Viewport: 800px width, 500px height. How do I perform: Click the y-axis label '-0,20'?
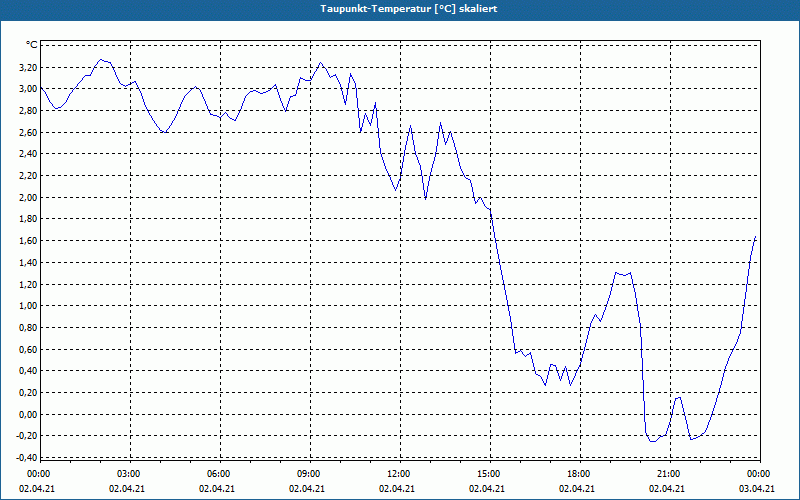coord(28,436)
